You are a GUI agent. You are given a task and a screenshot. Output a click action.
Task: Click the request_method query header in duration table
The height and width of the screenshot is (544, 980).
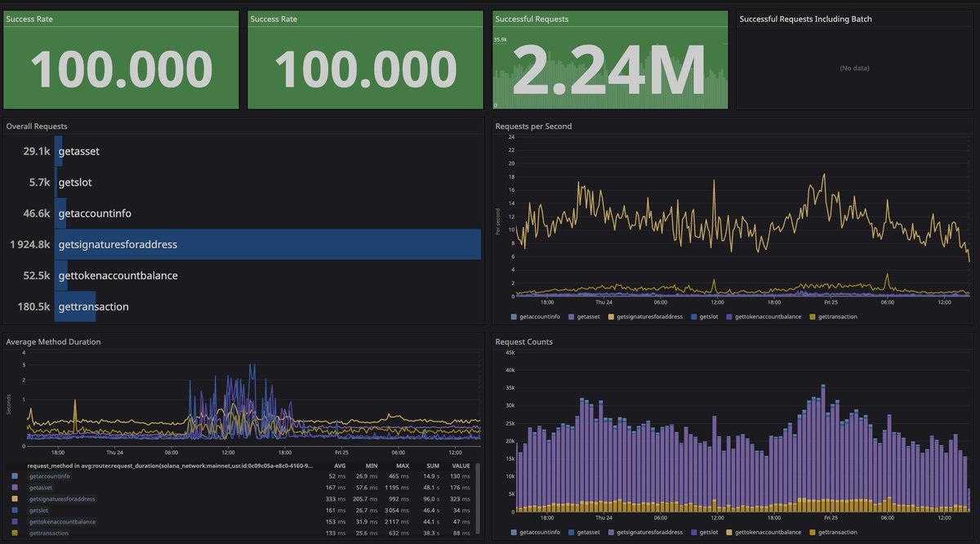point(170,465)
